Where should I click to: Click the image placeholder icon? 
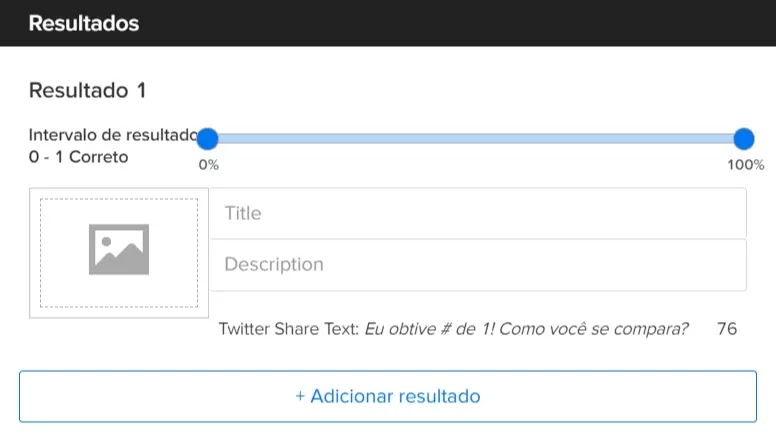[119, 249]
